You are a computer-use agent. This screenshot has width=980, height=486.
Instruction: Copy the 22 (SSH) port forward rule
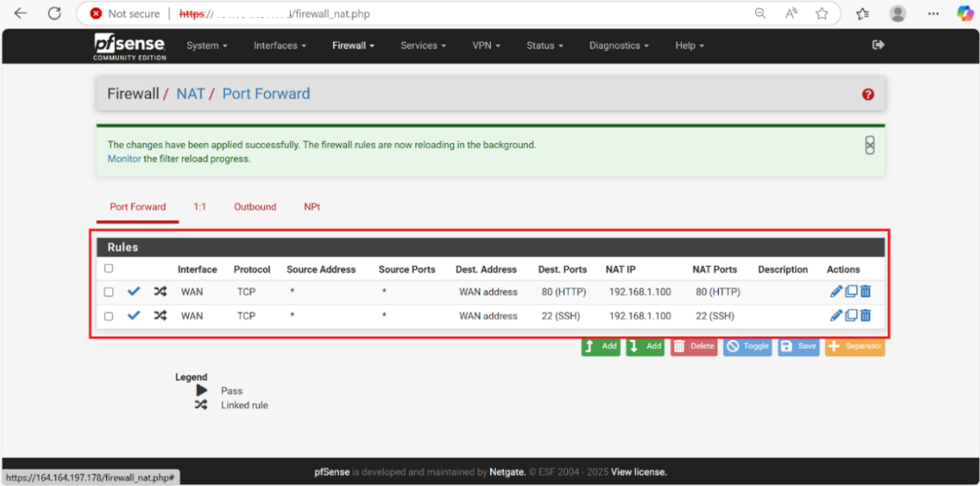pyautogui.click(x=850, y=316)
